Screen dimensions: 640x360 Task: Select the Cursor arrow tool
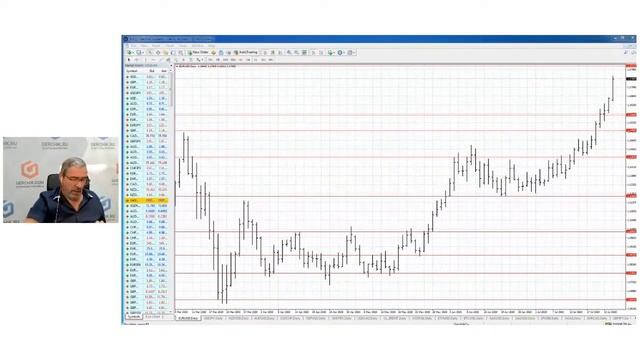tap(129, 60)
